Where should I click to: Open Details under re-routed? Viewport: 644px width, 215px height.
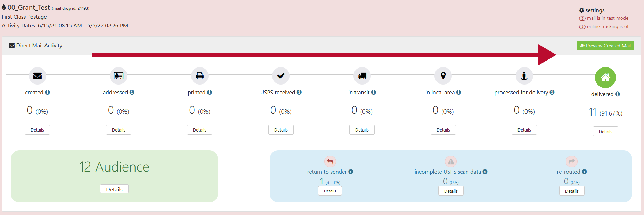click(x=572, y=191)
